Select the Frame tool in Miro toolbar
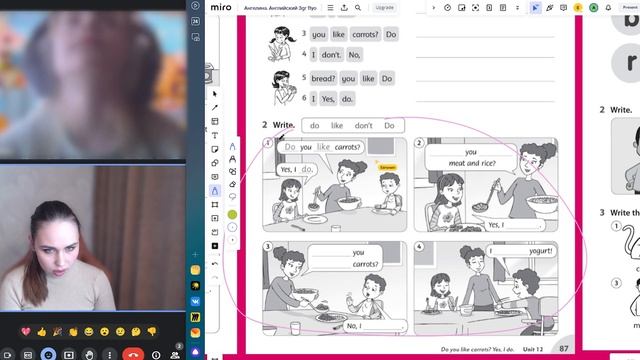Viewport: 640px width, 360px height. (215, 204)
